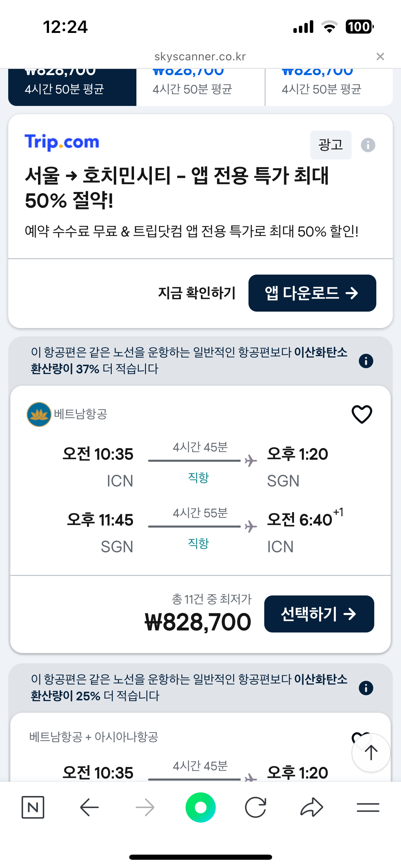Show info for 37% CO2 emissions notice
This screenshot has height=868, width=401.
366,361
